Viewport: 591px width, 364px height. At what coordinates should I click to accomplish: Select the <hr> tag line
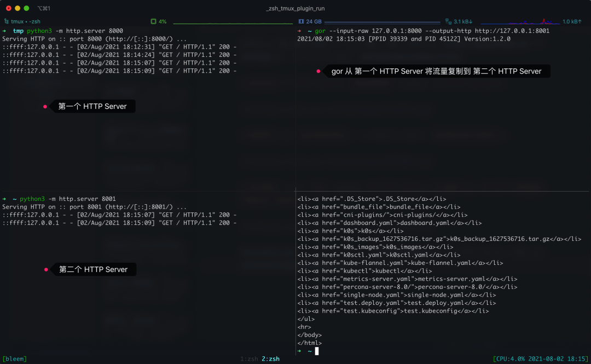[x=304, y=327]
